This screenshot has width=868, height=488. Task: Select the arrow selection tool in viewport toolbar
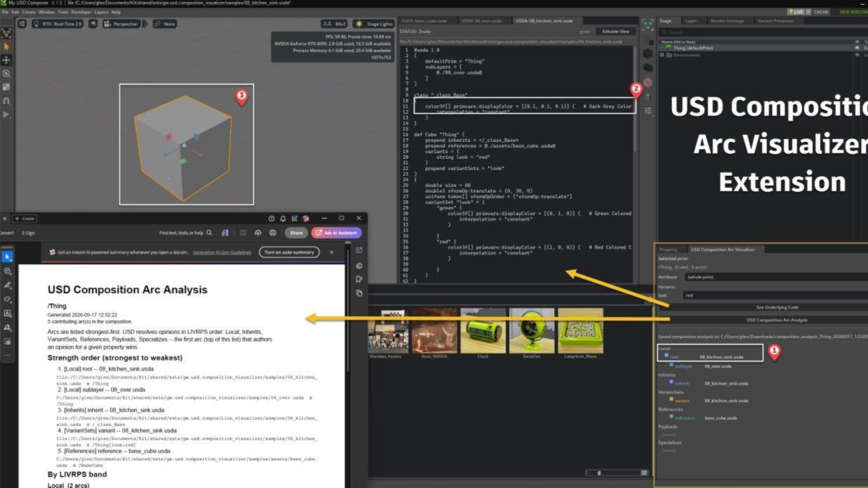coord(6,47)
